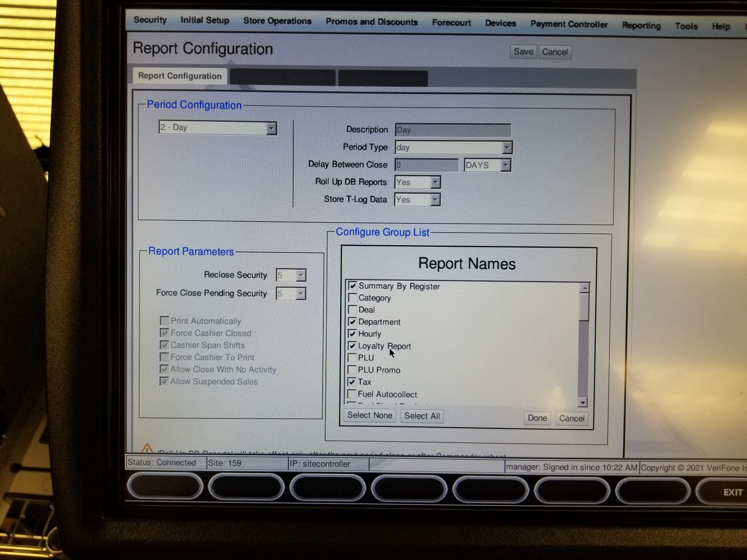Open the DAYS unit dropdown

click(x=505, y=165)
